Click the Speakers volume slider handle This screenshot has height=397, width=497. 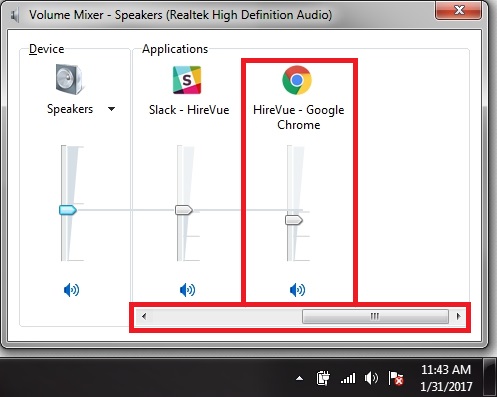(x=68, y=210)
